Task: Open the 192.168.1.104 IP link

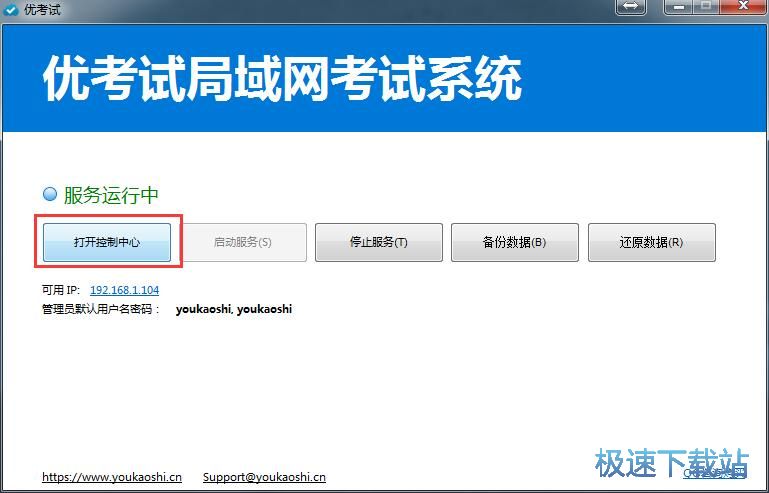Action: point(125,290)
